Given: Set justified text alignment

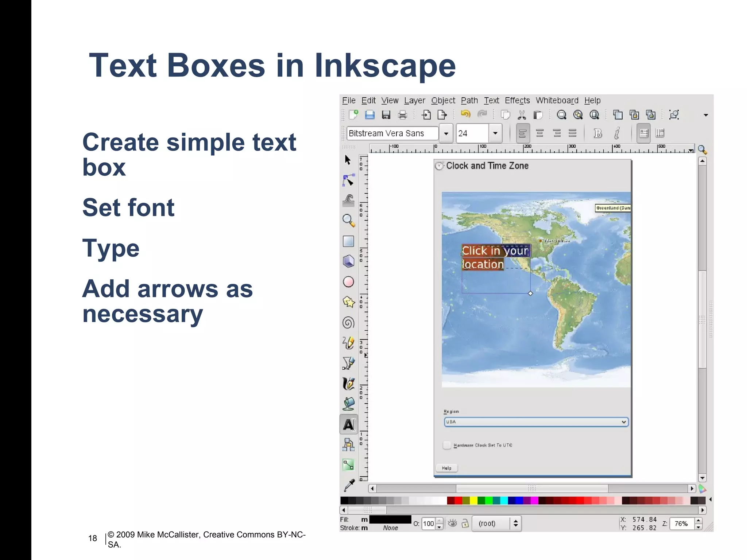Looking at the screenshot, I should pos(573,133).
